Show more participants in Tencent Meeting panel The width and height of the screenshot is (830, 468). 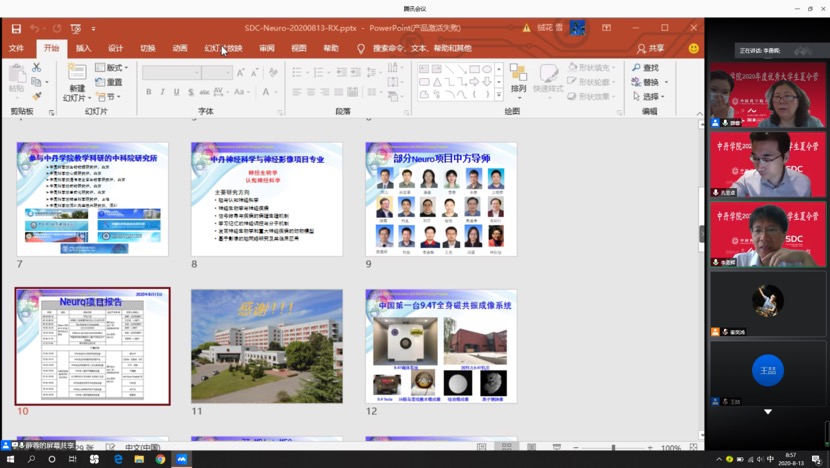pos(768,411)
